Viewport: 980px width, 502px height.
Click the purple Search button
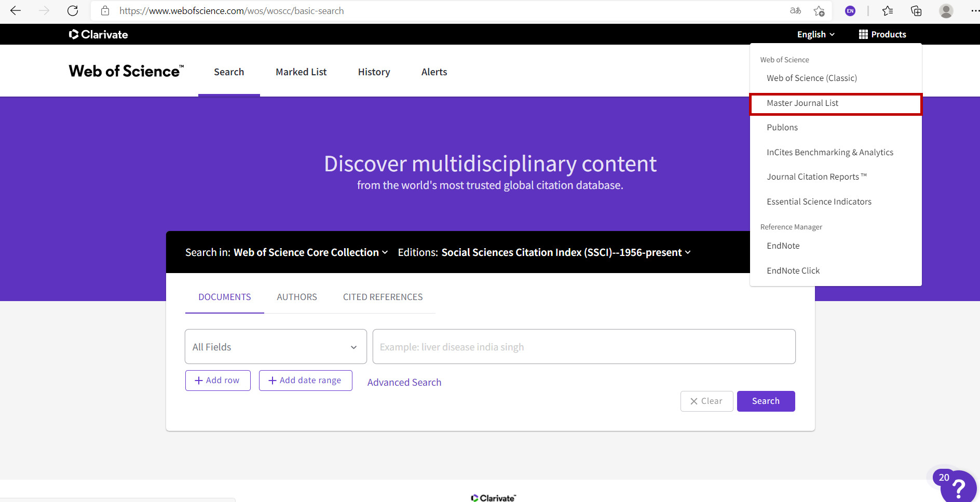(x=766, y=401)
